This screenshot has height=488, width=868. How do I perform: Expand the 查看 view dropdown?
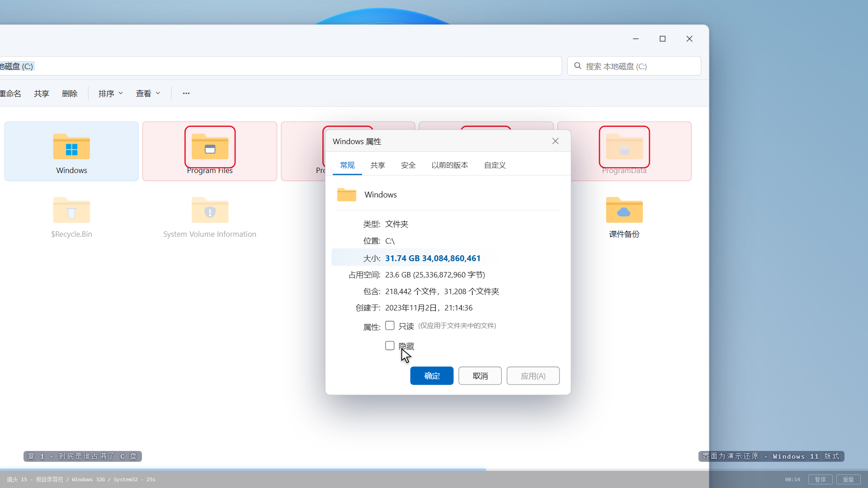coord(148,93)
